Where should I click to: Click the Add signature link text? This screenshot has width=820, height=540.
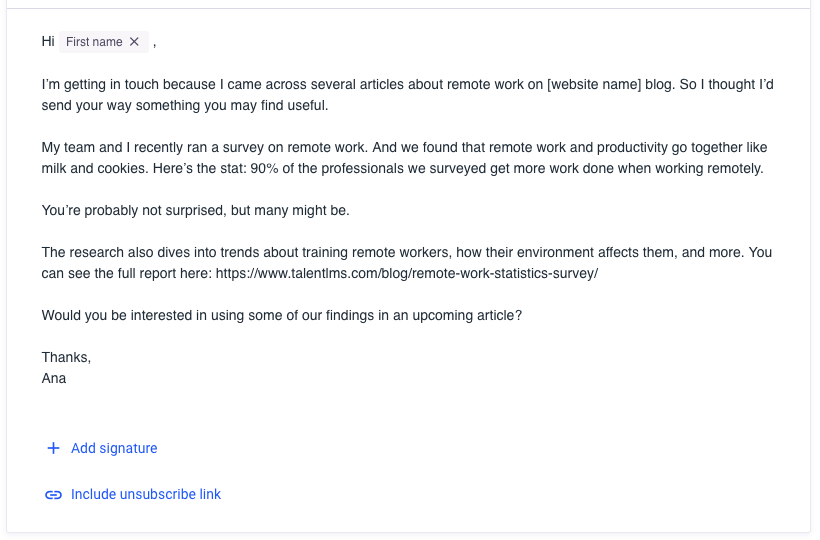click(x=114, y=449)
